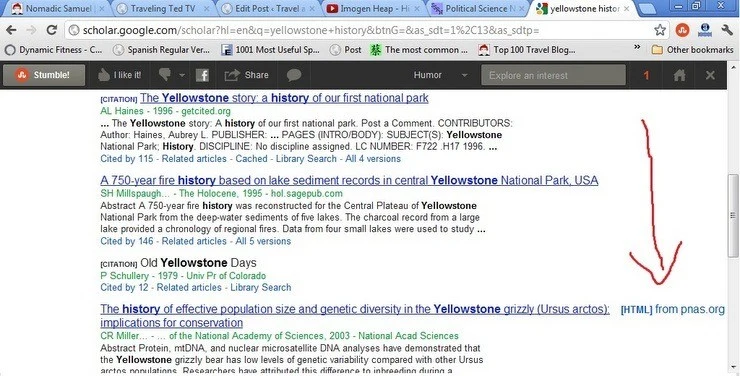Image resolution: width=740 pixels, height=376 pixels.
Task: Switch to the Nomadic Samuel tab
Action: click(x=57, y=8)
